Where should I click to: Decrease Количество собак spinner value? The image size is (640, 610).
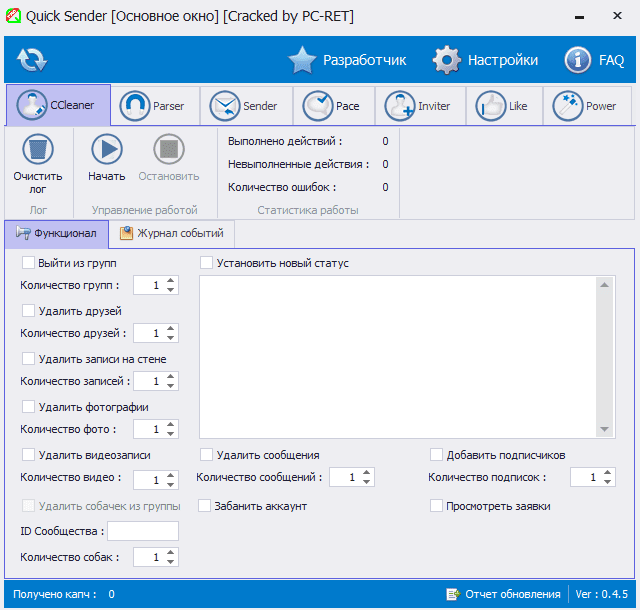(171, 562)
